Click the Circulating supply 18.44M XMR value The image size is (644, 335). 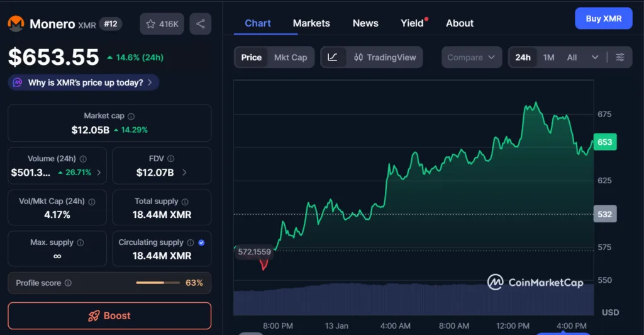point(162,256)
